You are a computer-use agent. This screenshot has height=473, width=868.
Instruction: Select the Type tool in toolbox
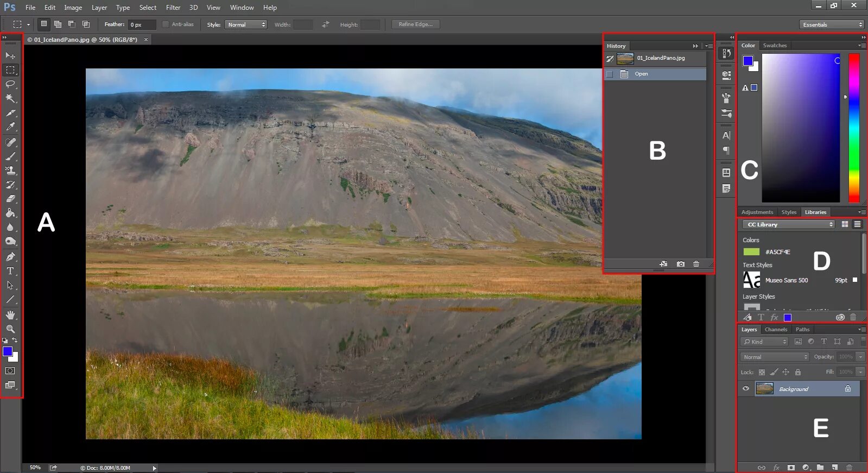pos(10,270)
